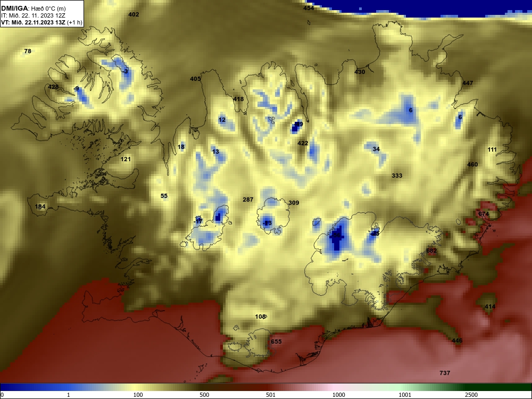Viewport: 532px width, 399px height.
Task: Click the map value 447
Action: (x=468, y=83)
